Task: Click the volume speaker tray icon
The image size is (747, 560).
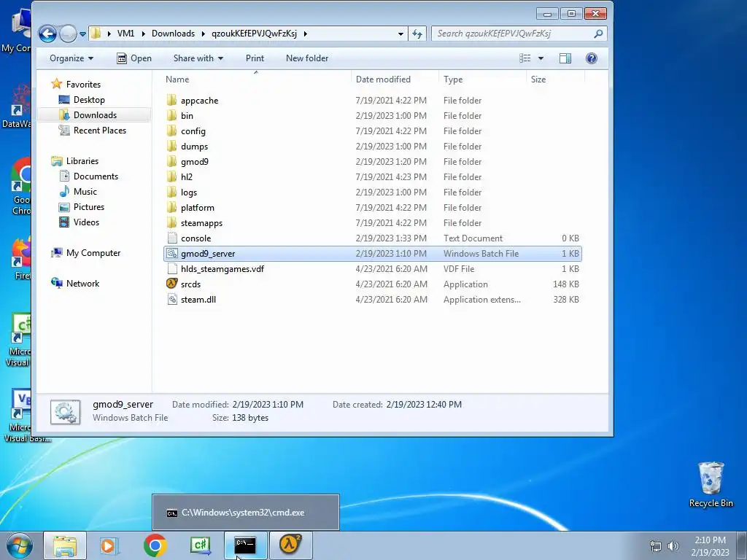Action: tap(673, 546)
